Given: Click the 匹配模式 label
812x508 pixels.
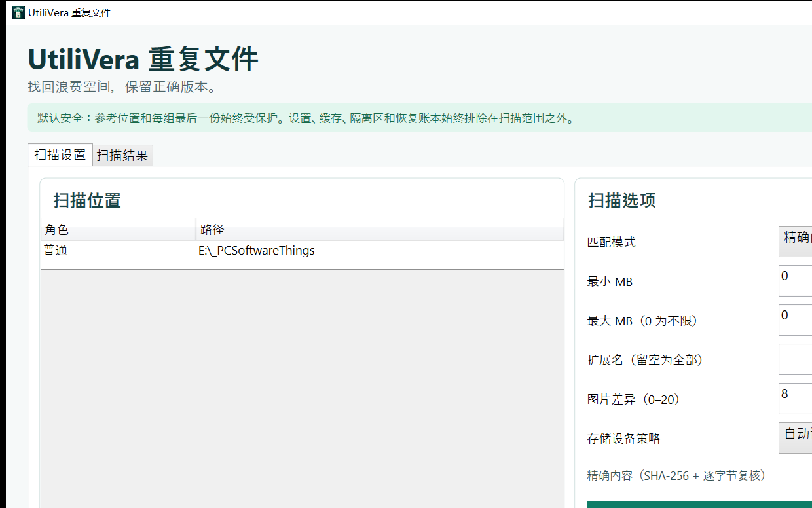Looking at the screenshot, I should [x=612, y=242].
